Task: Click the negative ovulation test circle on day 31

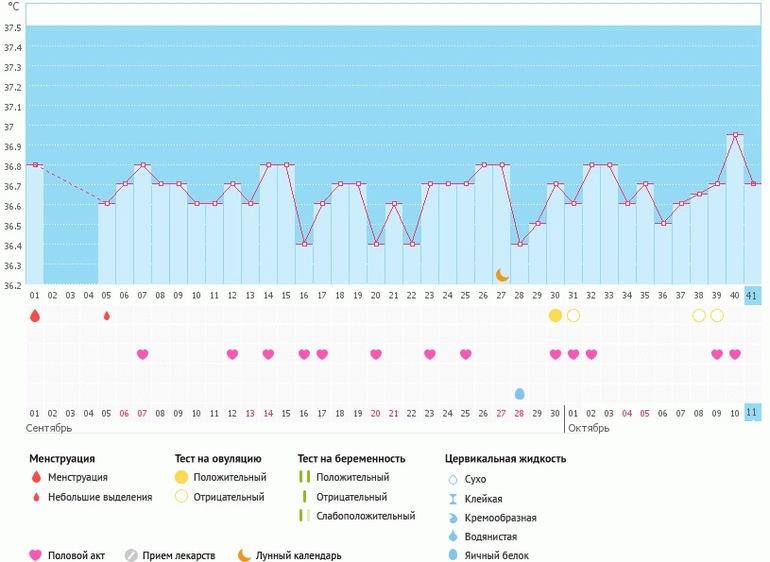Action: 573,315
